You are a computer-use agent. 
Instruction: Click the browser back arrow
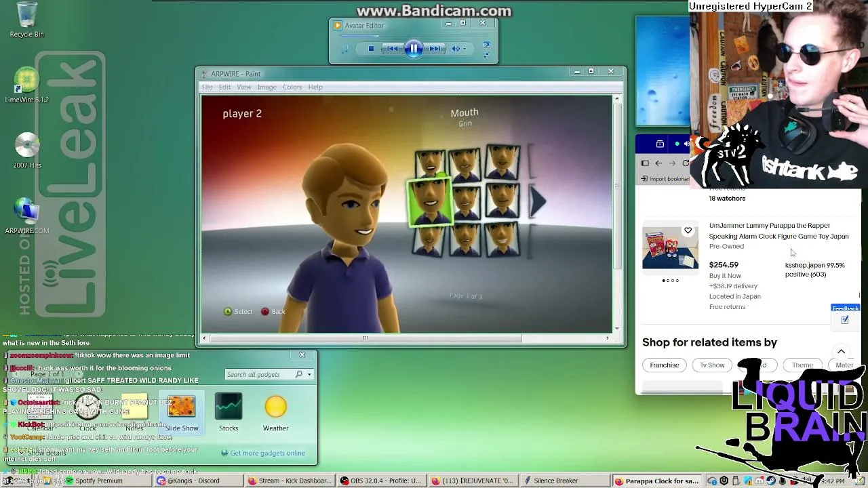click(x=658, y=163)
